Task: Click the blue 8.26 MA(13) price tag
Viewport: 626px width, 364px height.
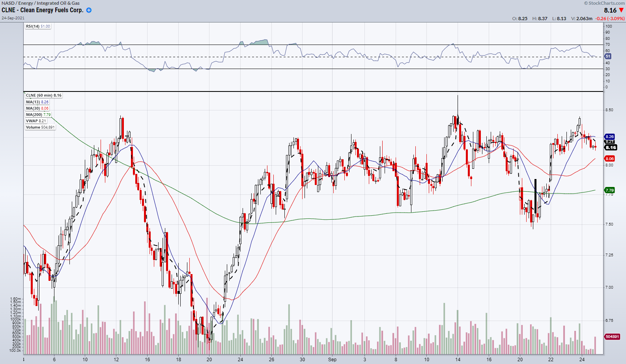Action: click(609, 137)
